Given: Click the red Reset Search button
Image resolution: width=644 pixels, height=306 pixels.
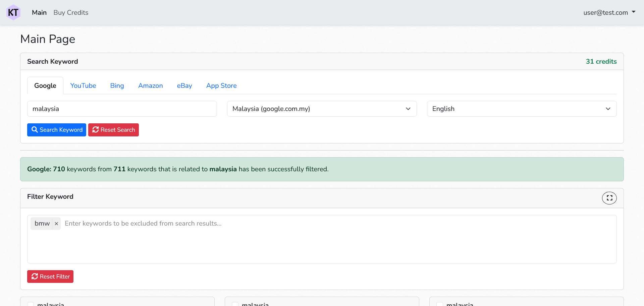Looking at the screenshot, I should (x=113, y=130).
